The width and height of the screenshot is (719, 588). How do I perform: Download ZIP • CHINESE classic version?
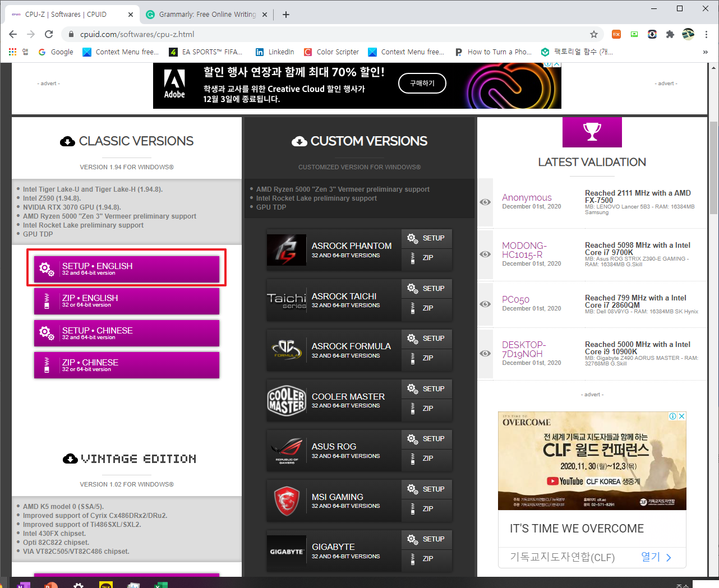pos(127,365)
